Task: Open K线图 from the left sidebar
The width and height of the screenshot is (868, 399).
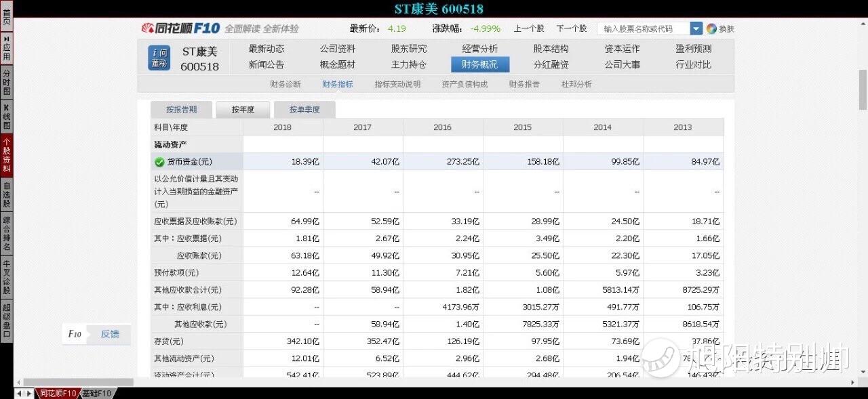Action: (6, 117)
